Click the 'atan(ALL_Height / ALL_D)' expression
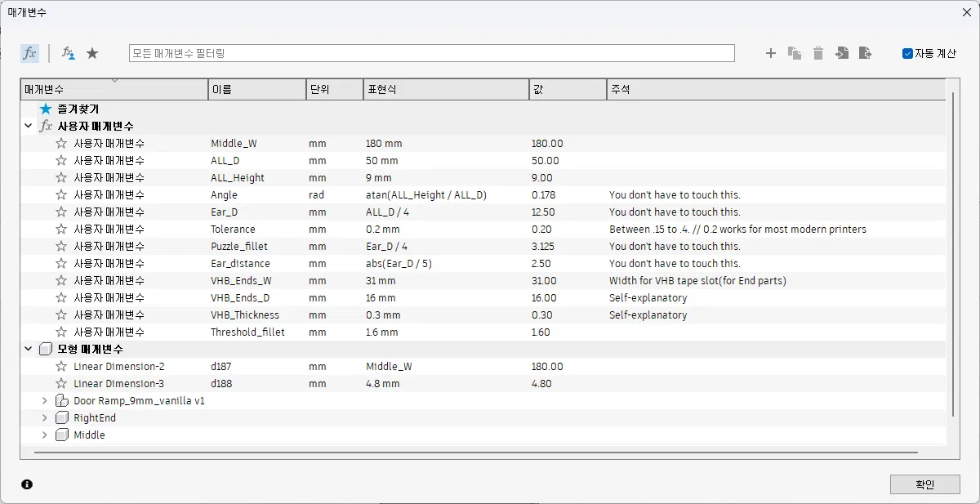The height and width of the screenshot is (504, 980). (x=426, y=195)
